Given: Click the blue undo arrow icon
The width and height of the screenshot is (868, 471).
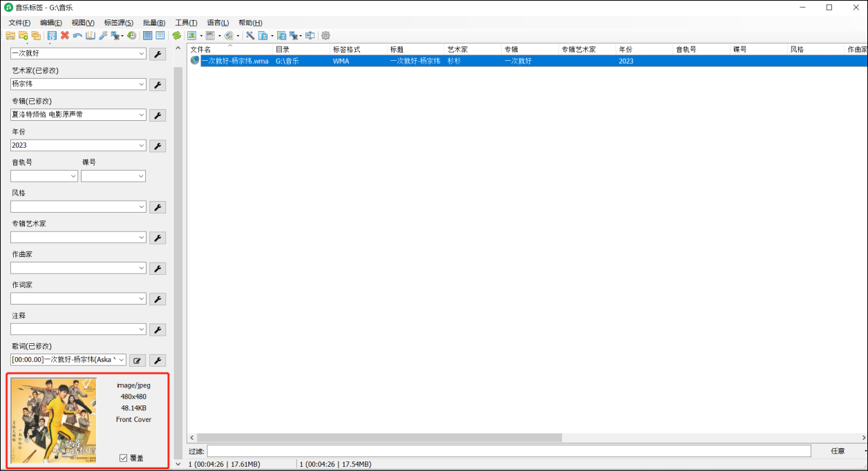Looking at the screenshot, I should tap(77, 35).
